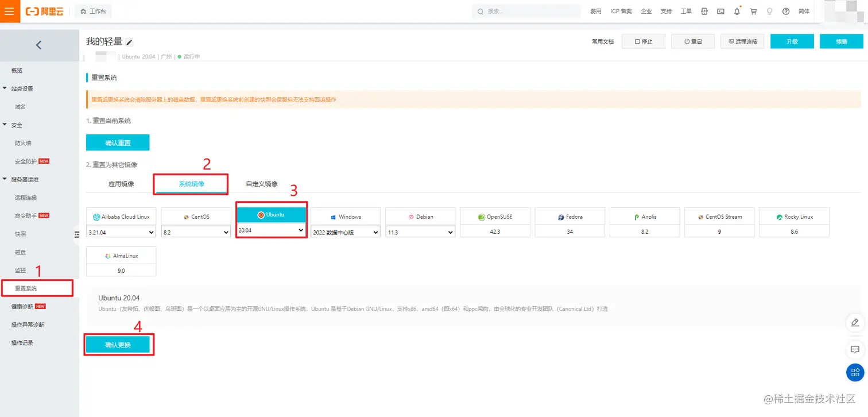The width and height of the screenshot is (868, 417).
Task: Select the CentOS Stream image
Action: point(719,217)
